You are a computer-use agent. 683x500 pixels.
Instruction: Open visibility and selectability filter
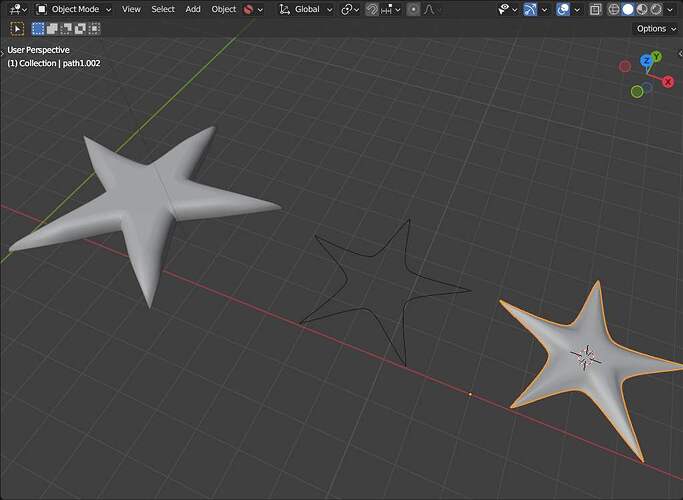click(507, 9)
